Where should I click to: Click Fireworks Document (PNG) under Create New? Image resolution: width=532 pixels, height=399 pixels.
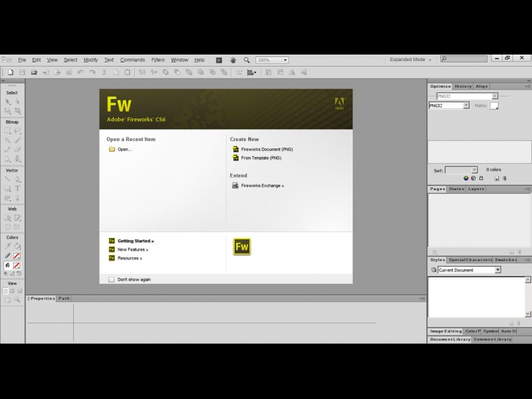click(x=267, y=149)
